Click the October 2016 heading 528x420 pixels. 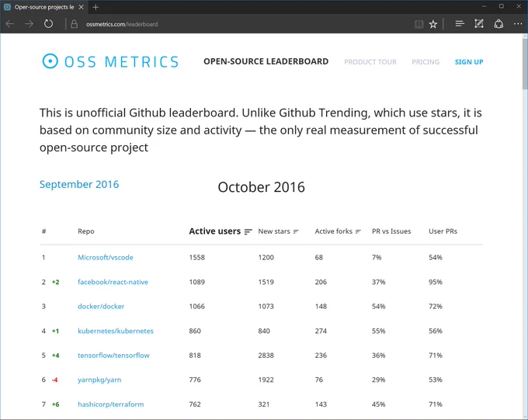pyautogui.click(x=262, y=187)
